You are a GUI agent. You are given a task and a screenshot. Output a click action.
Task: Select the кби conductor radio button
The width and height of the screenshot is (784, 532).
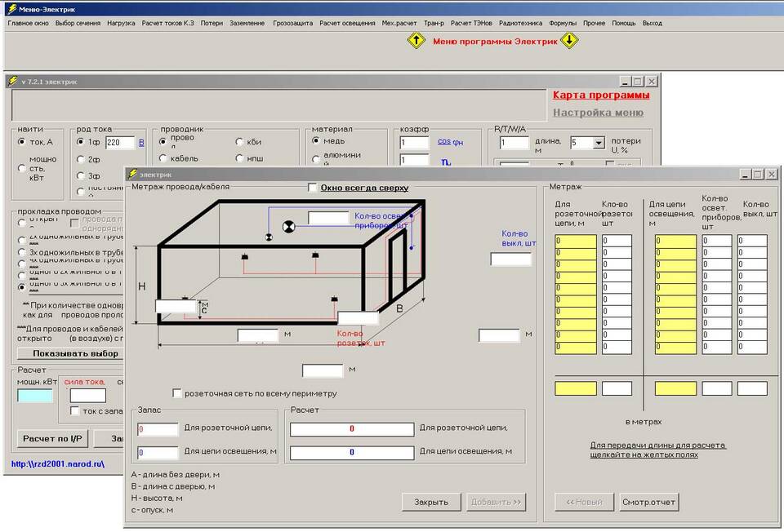pyautogui.click(x=239, y=142)
